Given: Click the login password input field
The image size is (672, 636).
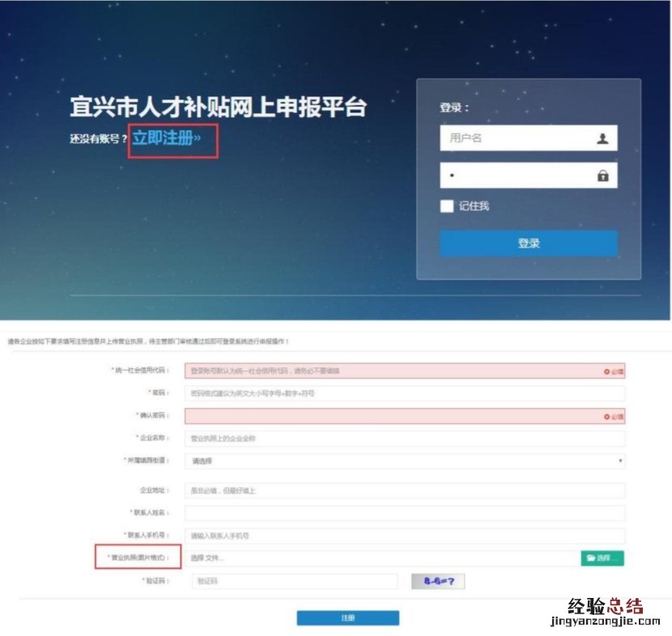Looking at the screenshot, I should tap(529, 175).
